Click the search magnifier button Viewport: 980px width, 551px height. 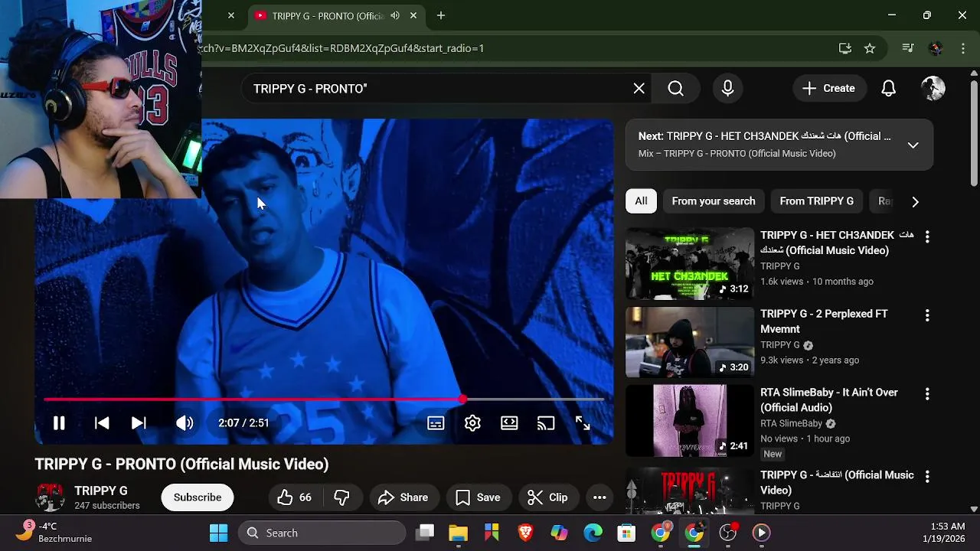tap(675, 89)
